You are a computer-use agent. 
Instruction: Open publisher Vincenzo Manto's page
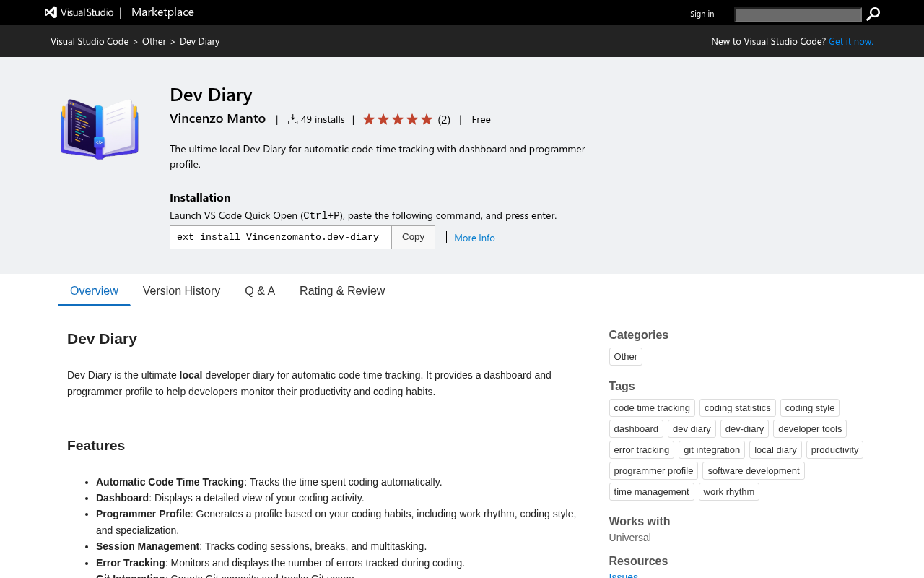217,118
